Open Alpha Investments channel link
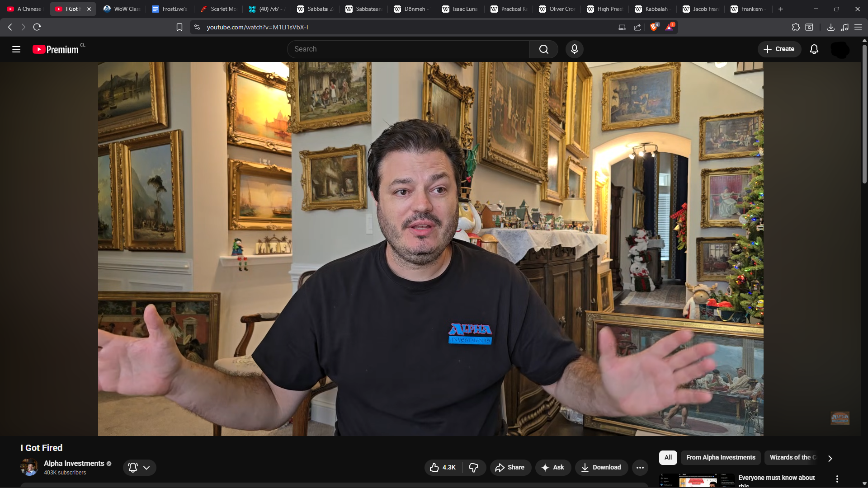Viewport: 868px width, 488px height. pos(74,463)
